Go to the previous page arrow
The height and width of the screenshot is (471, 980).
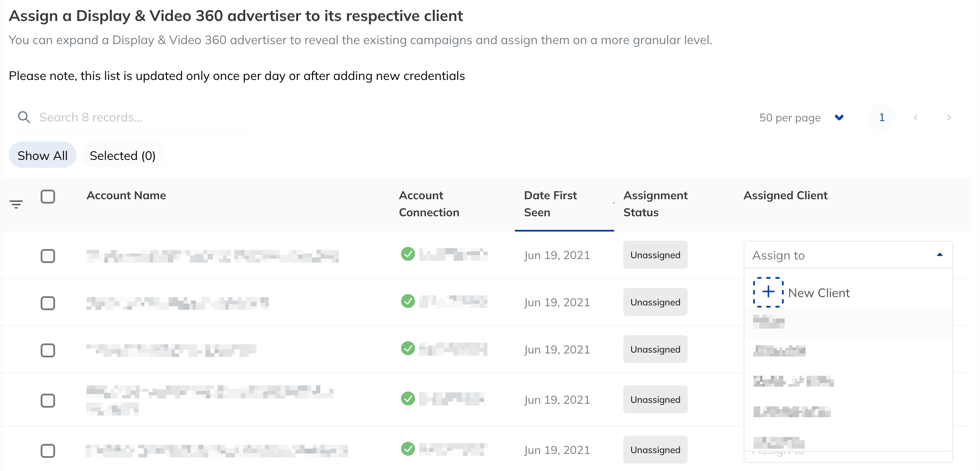(916, 118)
